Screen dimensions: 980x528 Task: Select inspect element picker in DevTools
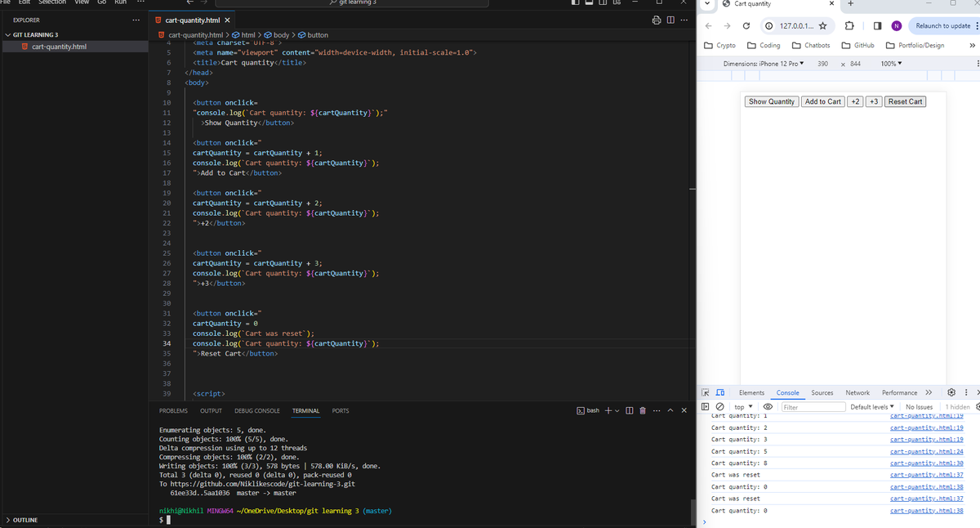point(707,393)
